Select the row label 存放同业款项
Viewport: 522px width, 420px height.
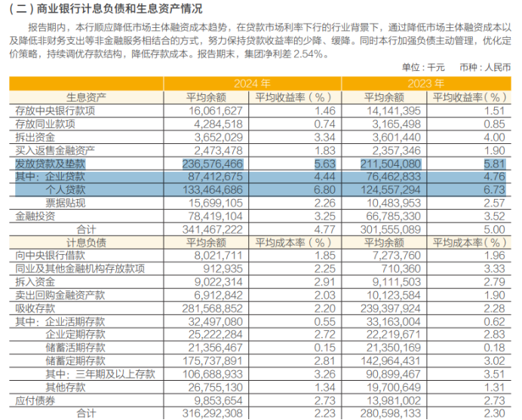45,124
